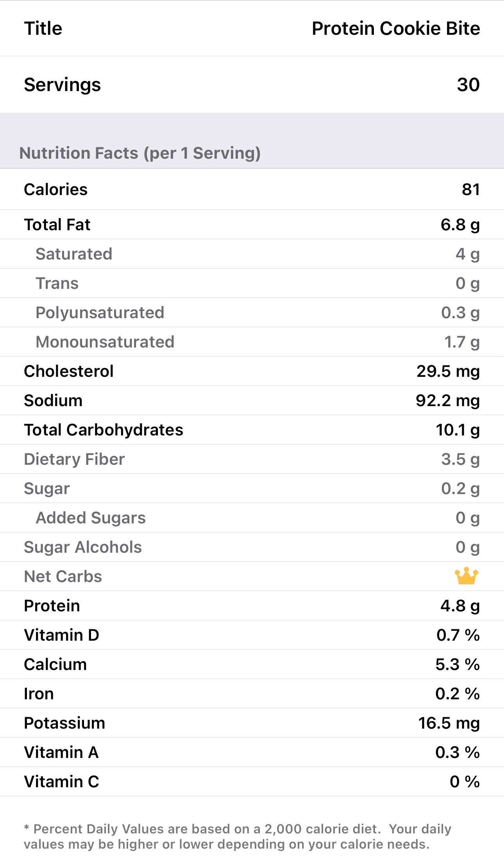Tap the Net Carbs premium crown icon
Viewport: 504px width, 867px height.
[466, 576]
